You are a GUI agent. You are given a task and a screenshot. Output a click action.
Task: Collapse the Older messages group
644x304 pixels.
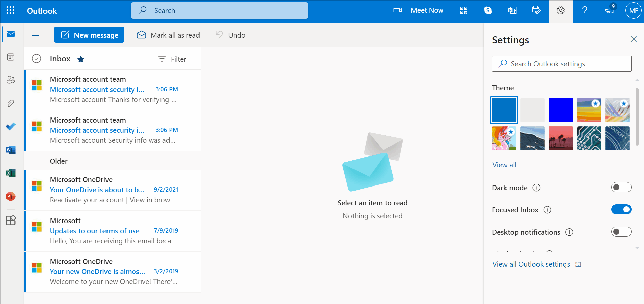pyautogui.click(x=58, y=161)
